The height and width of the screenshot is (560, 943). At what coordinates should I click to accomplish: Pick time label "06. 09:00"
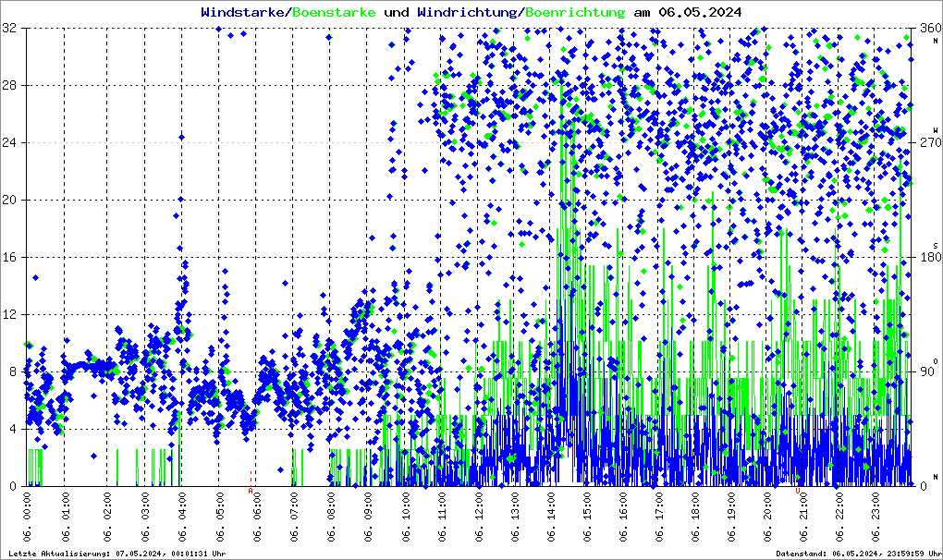point(367,517)
